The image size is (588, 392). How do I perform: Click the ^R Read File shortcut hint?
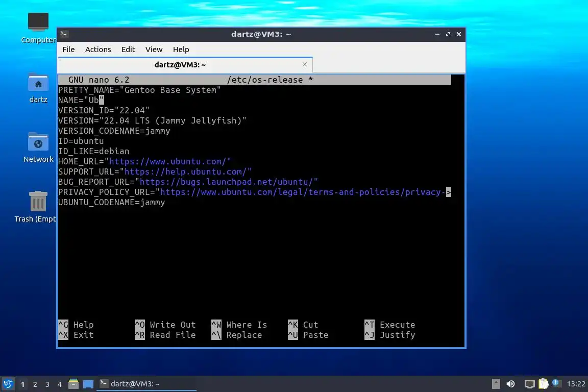[165, 335]
